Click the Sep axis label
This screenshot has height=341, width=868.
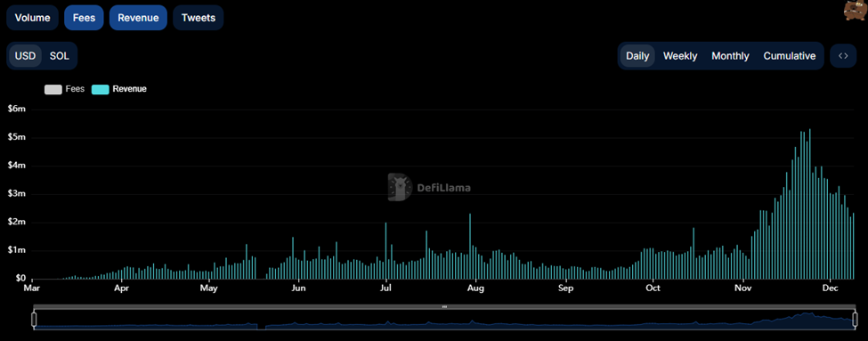coord(565,288)
